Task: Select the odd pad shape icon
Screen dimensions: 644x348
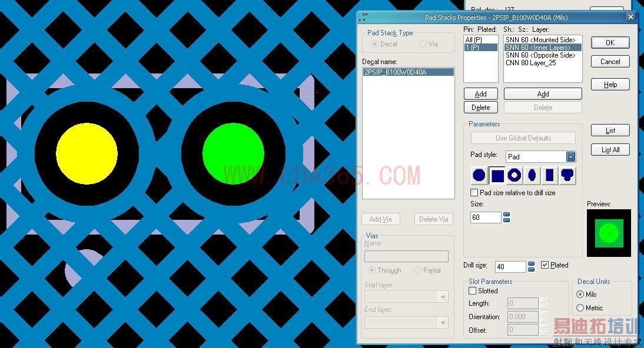Action: [567, 175]
